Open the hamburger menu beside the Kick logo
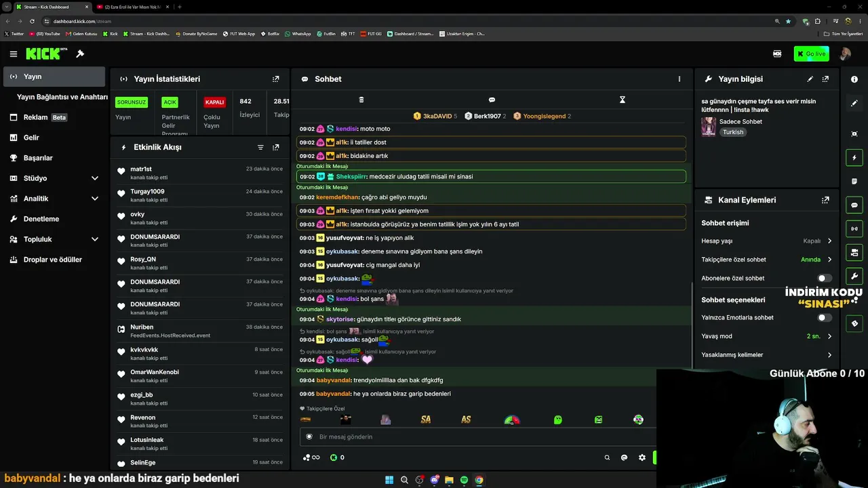Image resolution: width=868 pixels, height=488 pixels. 13,54
